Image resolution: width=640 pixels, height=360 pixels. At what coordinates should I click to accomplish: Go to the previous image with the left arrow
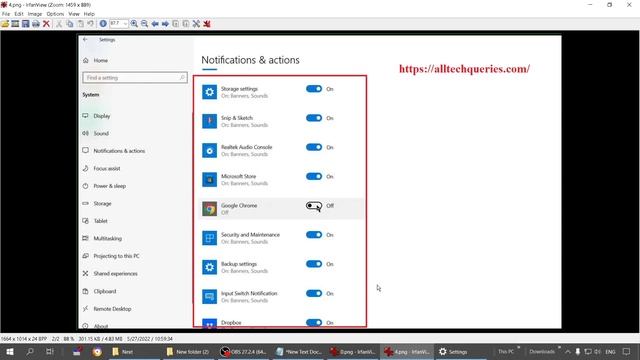click(x=155, y=24)
